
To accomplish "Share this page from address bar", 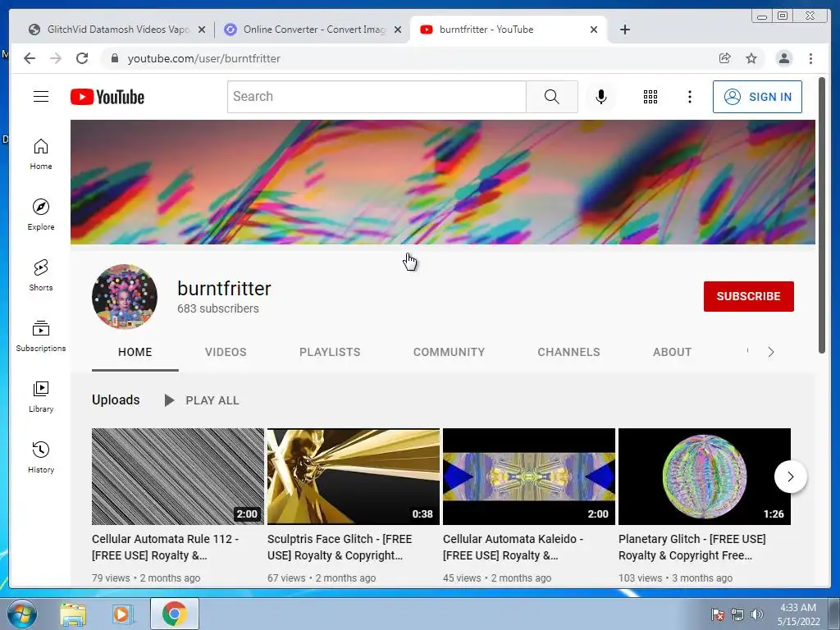I will coord(725,58).
